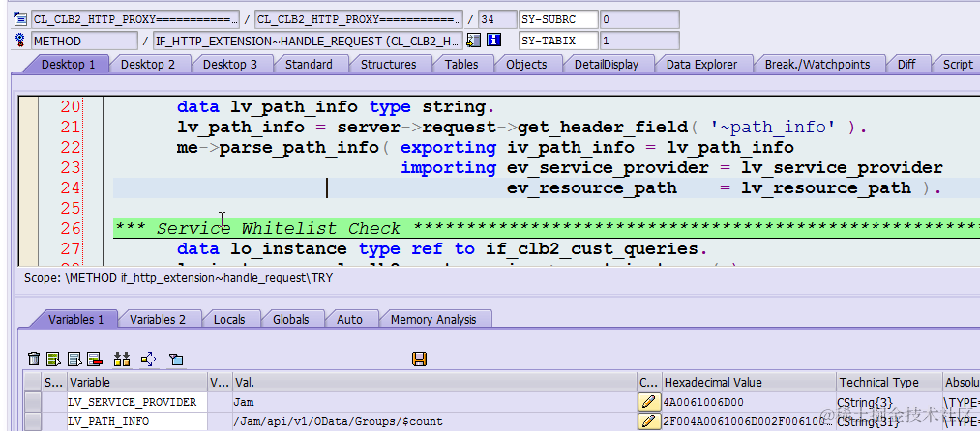Click the LV_SERVICE_PROVIDER variable cell

pos(137,402)
